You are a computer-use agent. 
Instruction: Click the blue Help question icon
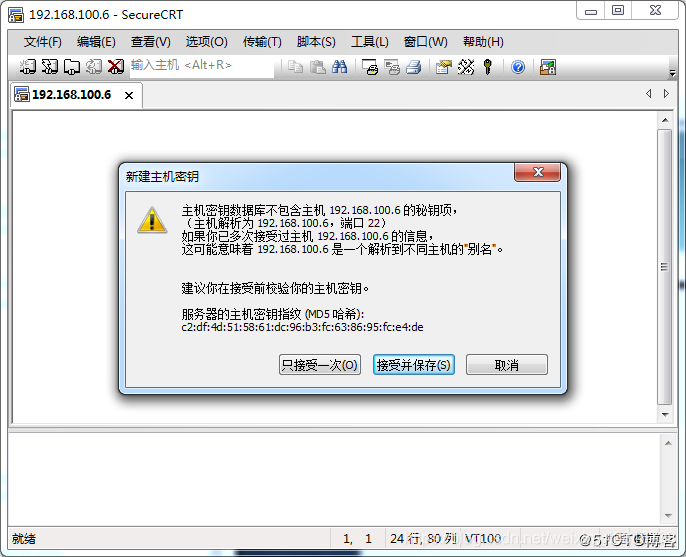pos(518,67)
